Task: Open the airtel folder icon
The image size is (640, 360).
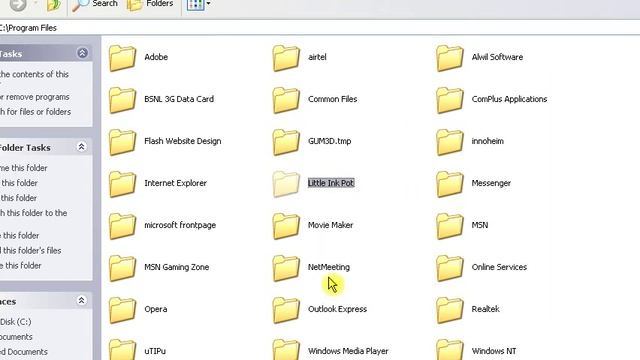Action: pyautogui.click(x=286, y=58)
